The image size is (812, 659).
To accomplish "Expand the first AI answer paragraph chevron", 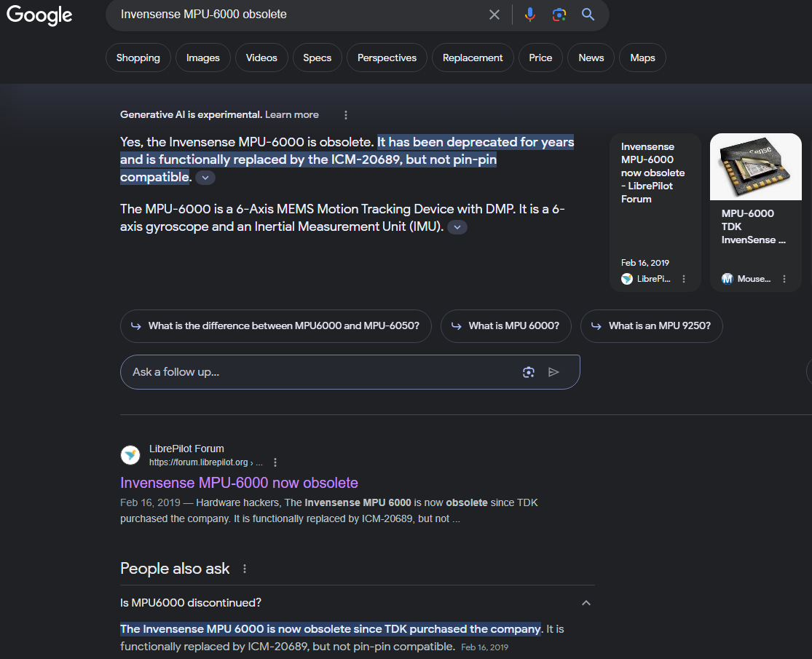I will tap(205, 178).
